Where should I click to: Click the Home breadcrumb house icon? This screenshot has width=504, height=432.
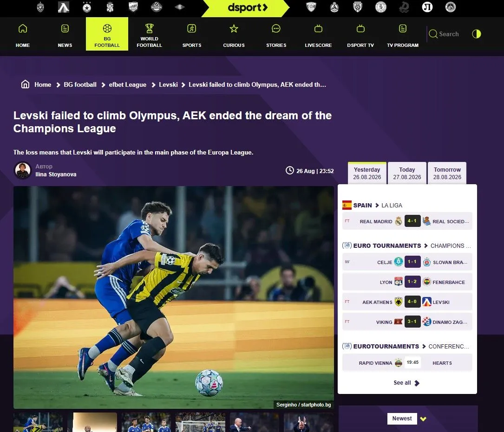25,84
